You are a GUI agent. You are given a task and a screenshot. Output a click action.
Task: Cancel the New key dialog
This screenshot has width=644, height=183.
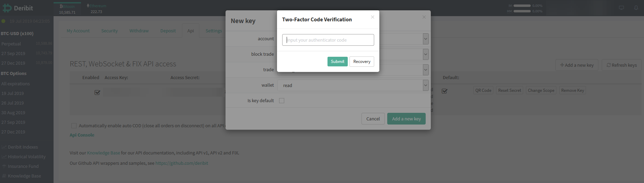pos(373,119)
